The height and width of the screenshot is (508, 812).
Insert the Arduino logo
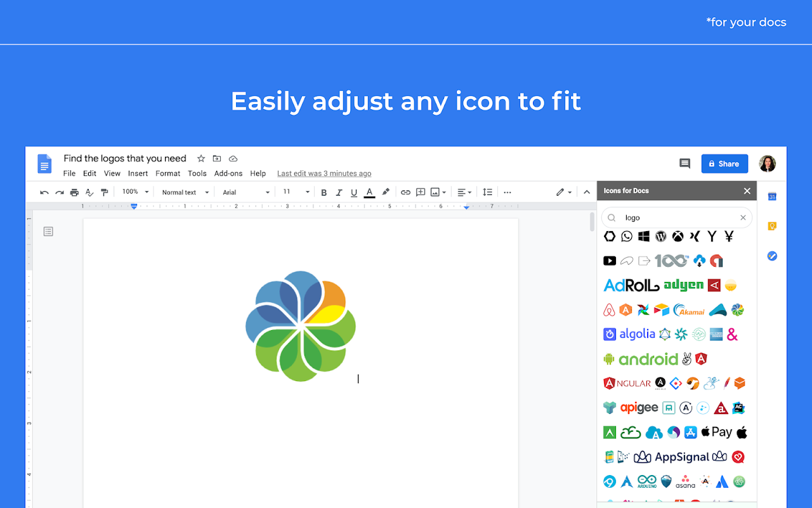pos(647,481)
